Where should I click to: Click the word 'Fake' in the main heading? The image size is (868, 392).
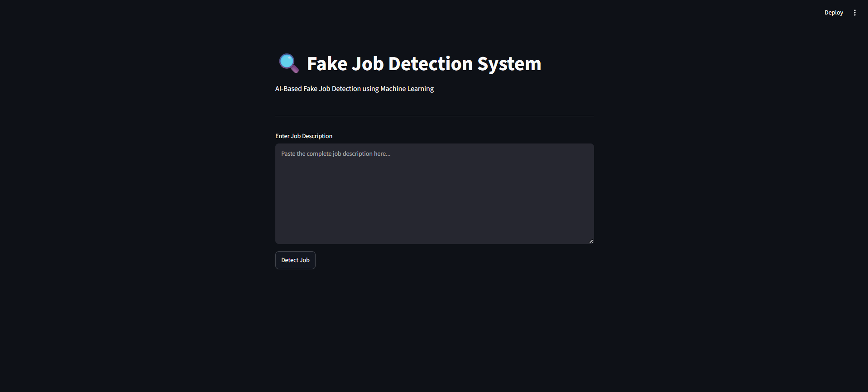coord(327,64)
